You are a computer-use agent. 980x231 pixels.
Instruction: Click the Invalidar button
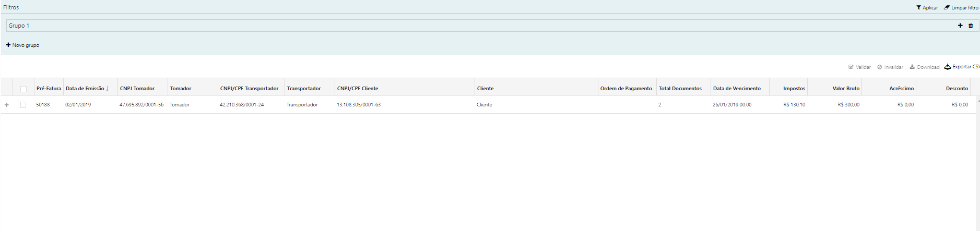890,67
